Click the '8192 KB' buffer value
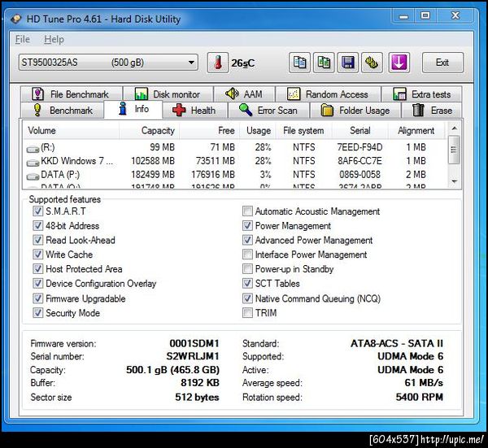Viewport: 488px width, 448px height. tap(200, 383)
